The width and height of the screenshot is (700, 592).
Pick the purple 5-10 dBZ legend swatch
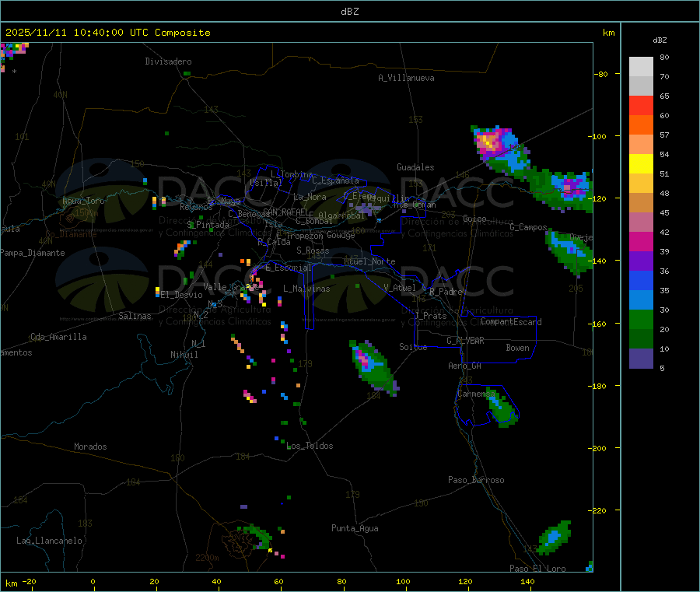click(641, 359)
